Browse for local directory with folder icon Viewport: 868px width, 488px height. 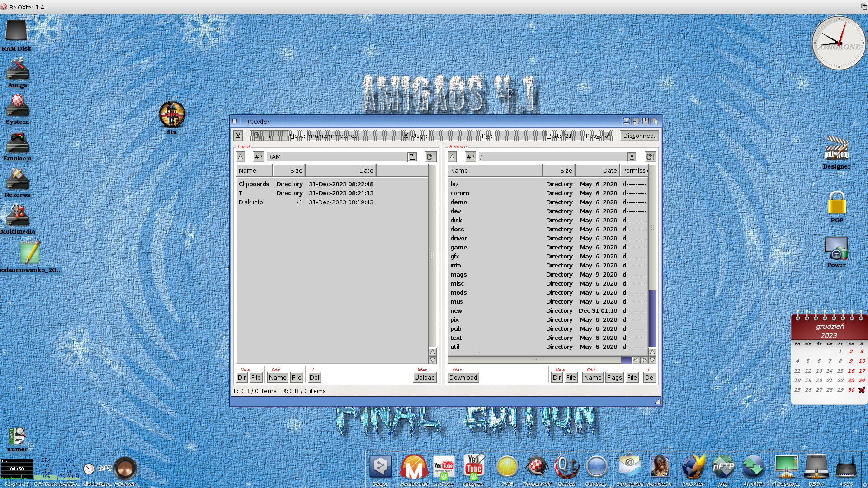[412, 157]
